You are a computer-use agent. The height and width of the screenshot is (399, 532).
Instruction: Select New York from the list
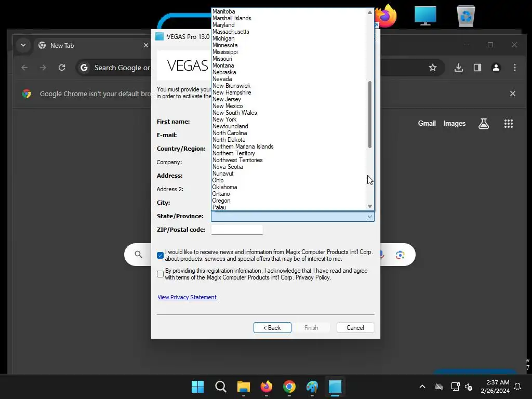click(x=224, y=120)
